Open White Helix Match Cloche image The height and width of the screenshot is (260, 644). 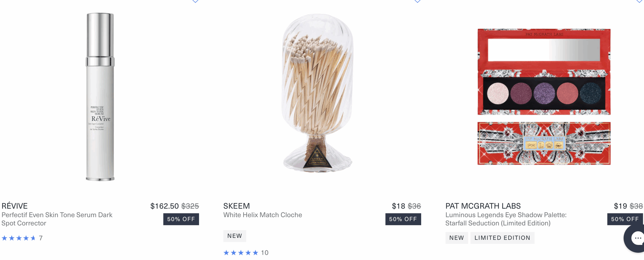tap(317, 93)
